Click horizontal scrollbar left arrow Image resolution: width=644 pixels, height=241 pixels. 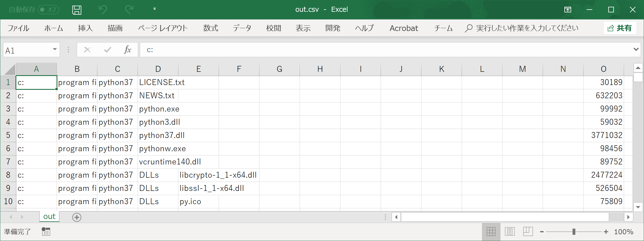[396, 217]
